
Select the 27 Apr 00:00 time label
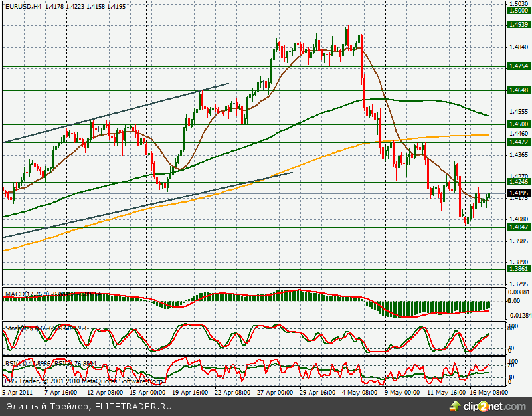click(276, 393)
